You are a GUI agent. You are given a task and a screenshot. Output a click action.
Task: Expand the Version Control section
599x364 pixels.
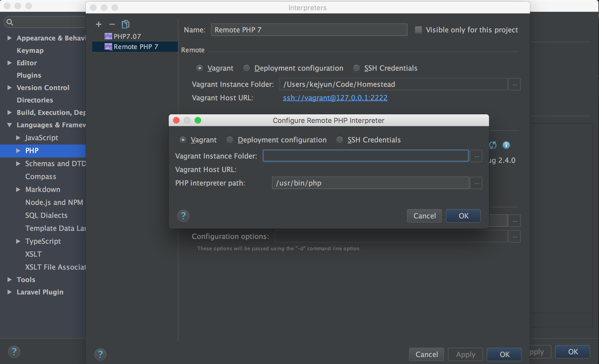coord(9,88)
